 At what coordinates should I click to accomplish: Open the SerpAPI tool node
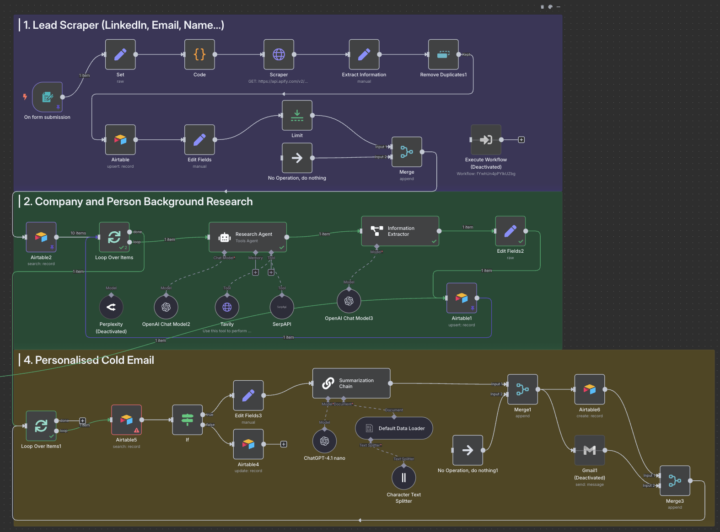click(x=282, y=307)
